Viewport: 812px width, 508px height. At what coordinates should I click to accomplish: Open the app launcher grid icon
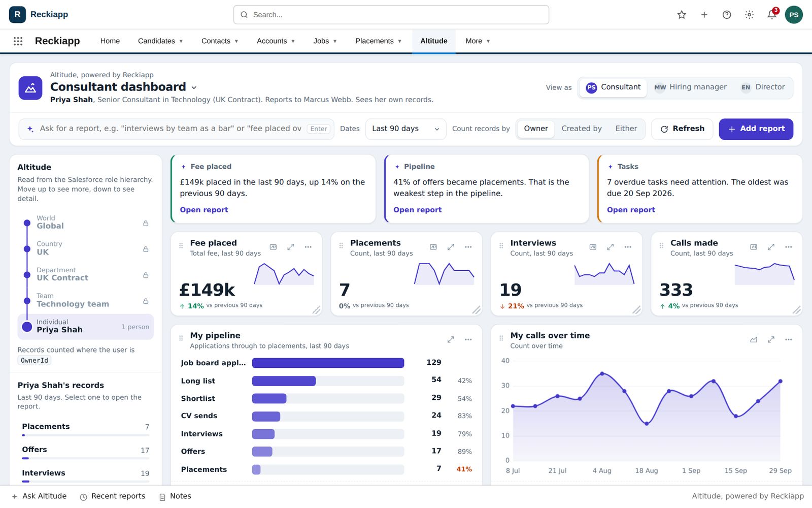tap(18, 41)
